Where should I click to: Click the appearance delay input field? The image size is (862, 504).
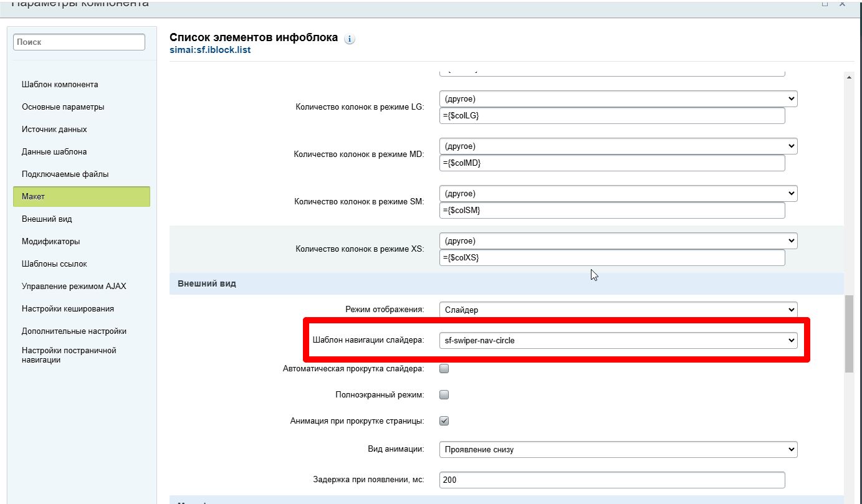(611, 480)
